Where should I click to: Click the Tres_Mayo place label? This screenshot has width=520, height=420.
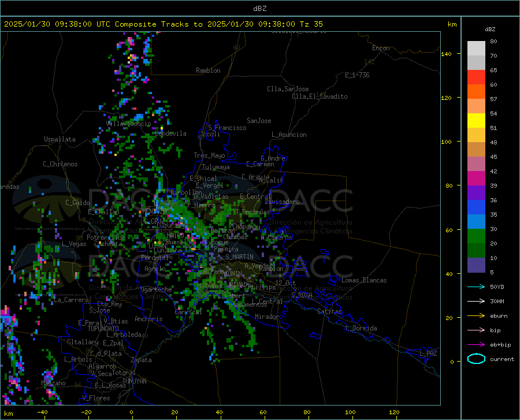[209, 155]
